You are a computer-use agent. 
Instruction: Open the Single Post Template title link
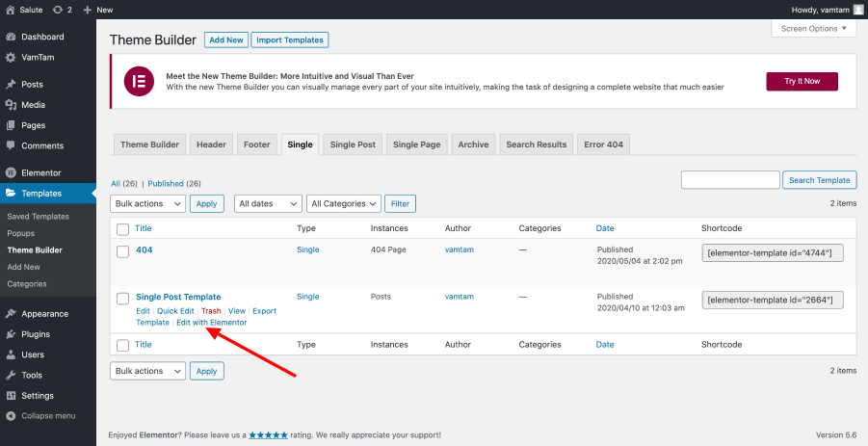point(178,297)
